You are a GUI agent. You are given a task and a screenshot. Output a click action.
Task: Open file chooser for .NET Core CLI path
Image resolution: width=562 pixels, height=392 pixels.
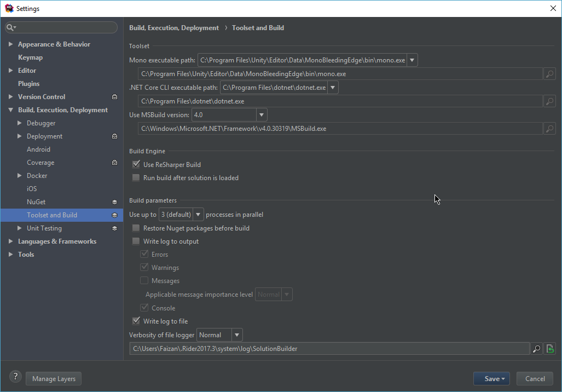tap(549, 101)
